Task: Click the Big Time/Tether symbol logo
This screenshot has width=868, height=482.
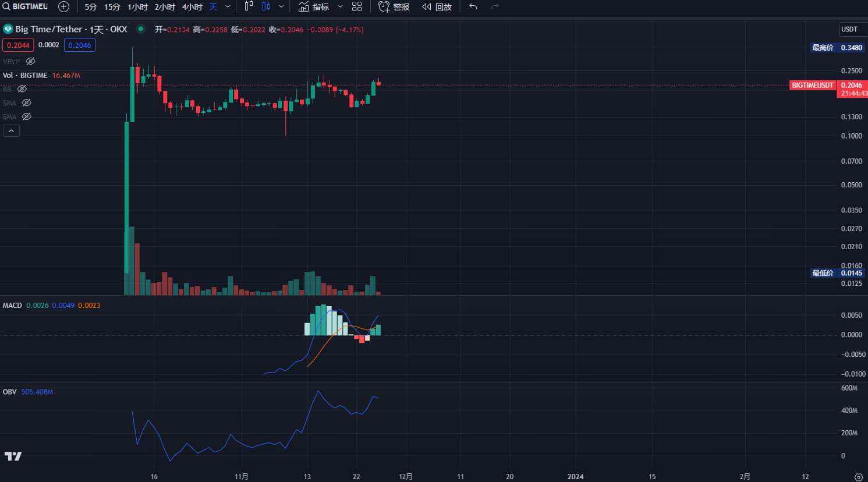Action: point(8,29)
